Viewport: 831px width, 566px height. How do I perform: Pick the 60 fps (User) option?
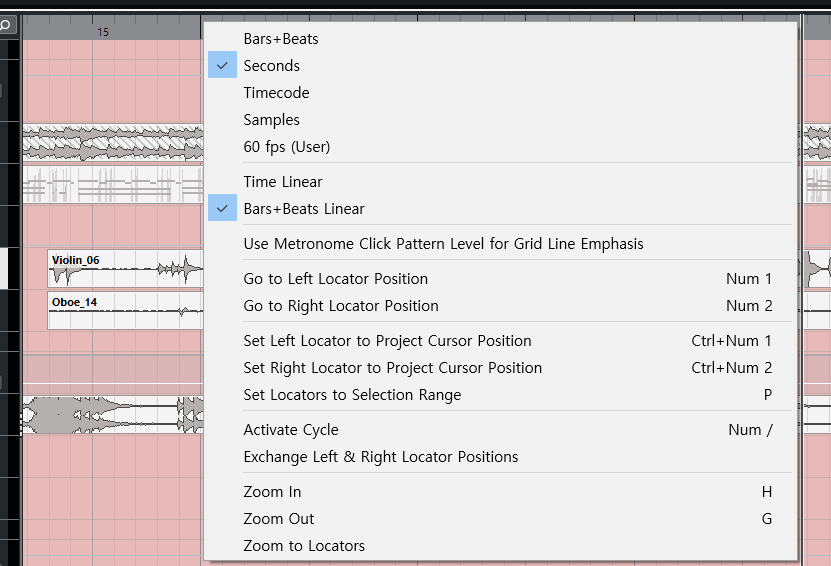point(286,147)
